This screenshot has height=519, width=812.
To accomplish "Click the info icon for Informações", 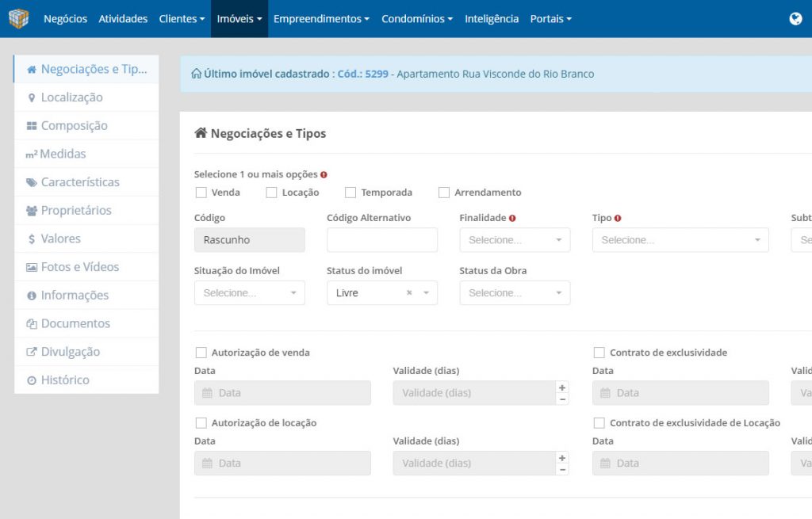I will (x=32, y=296).
